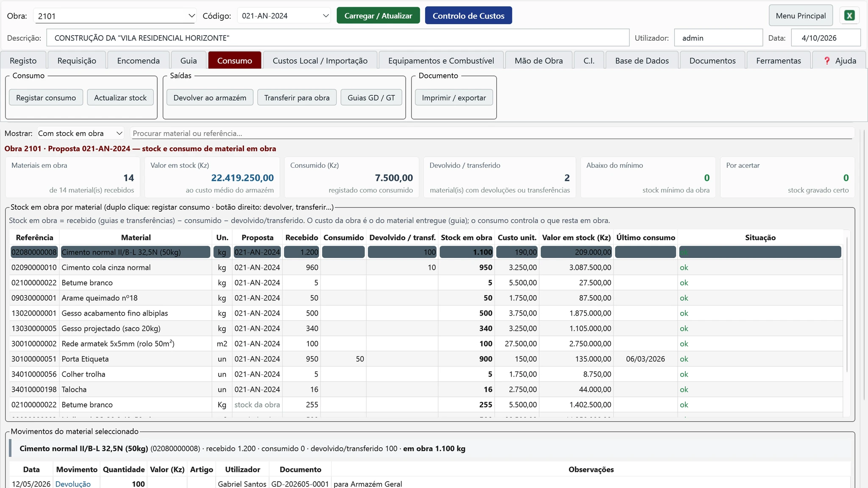The image size is (868, 488).
Task: Select the Arame queimado nº18 row
Action: (426, 298)
